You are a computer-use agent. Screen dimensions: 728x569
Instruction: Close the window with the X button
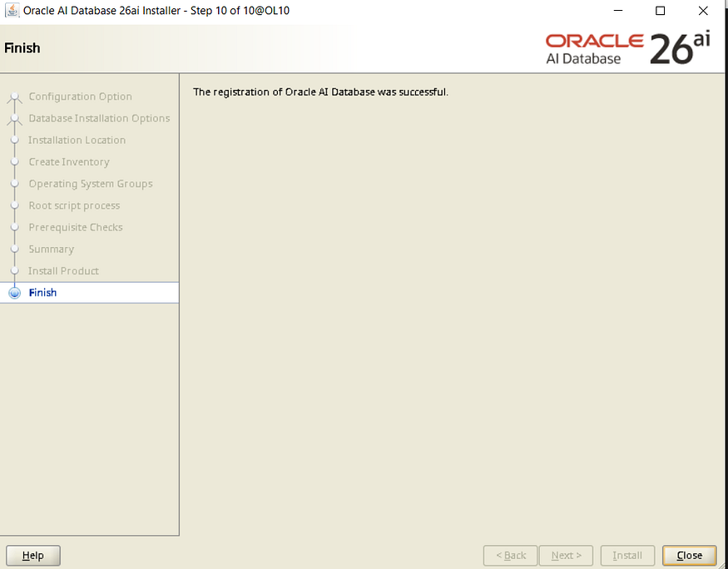pos(703,11)
